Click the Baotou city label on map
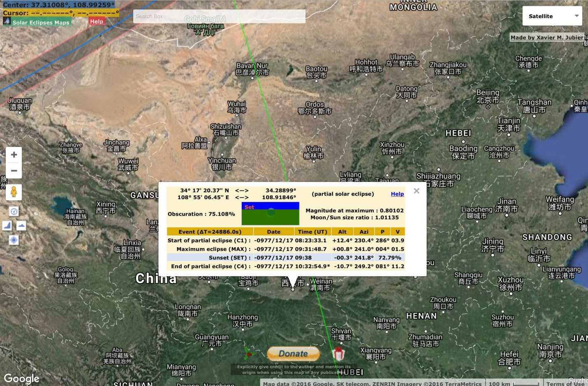Image resolution: width=588 pixels, height=386 pixels. [316, 72]
